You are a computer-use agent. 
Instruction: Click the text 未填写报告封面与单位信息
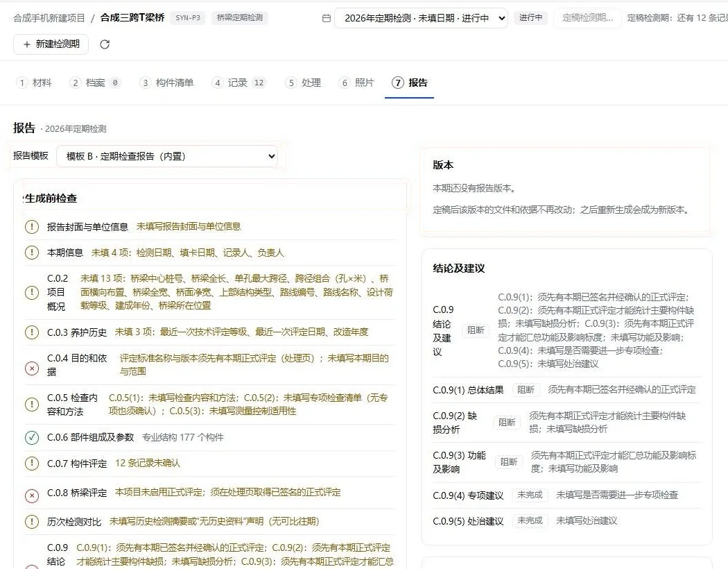189,227
